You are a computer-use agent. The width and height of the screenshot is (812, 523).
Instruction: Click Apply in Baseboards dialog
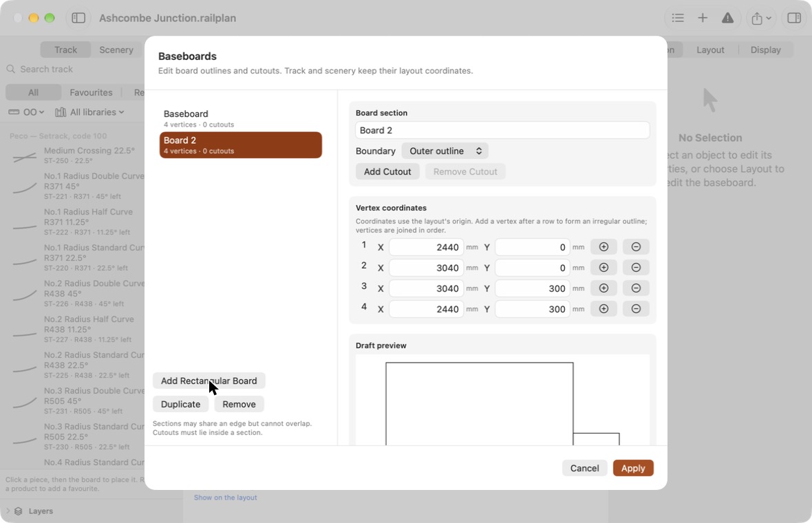click(633, 468)
